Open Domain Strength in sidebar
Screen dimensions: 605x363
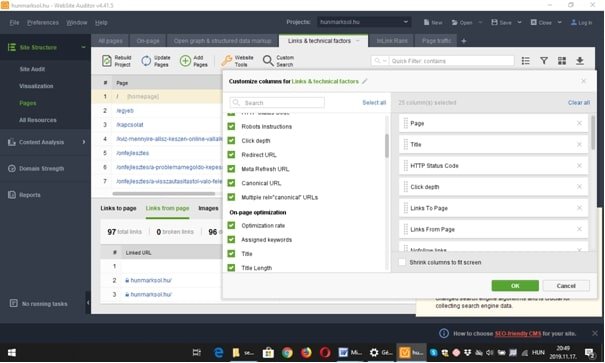(41, 169)
